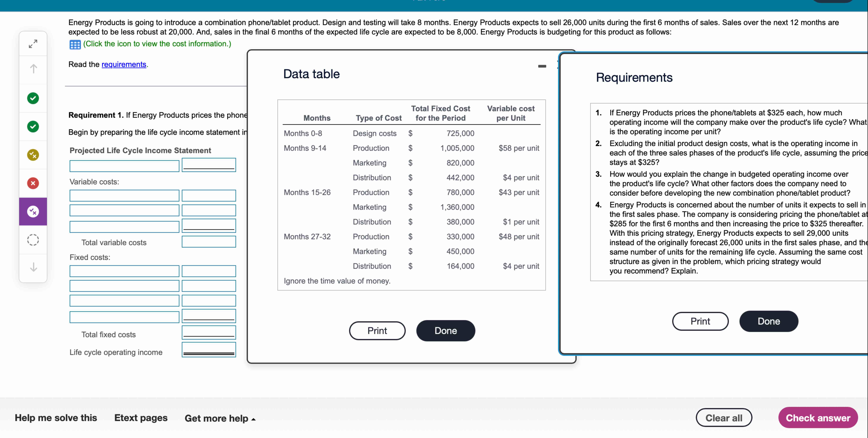This screenshot has height=438, width=868.
Task: Open the requirements link
Action: click(x=124, y=64)
